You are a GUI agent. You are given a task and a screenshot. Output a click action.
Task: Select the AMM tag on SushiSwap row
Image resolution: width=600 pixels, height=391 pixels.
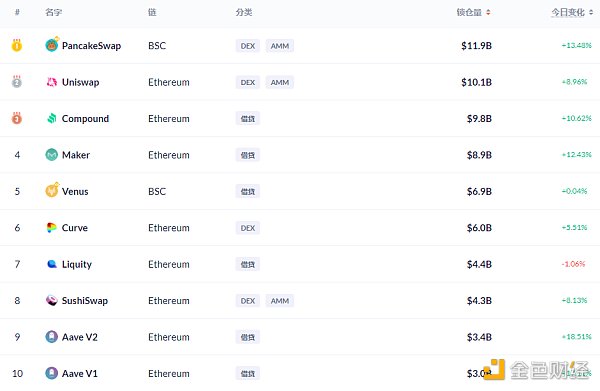pyautogui.click(x=280, y=301)
